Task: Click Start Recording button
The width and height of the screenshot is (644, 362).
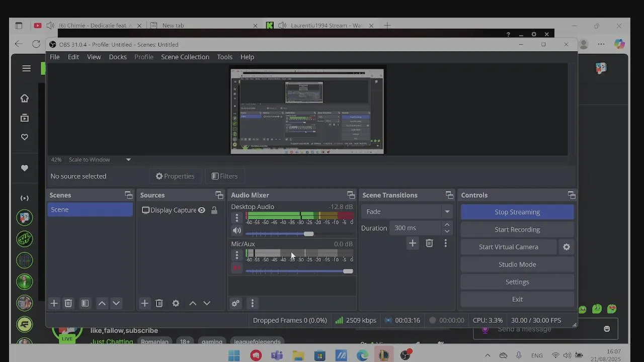Action: [517, 229]
